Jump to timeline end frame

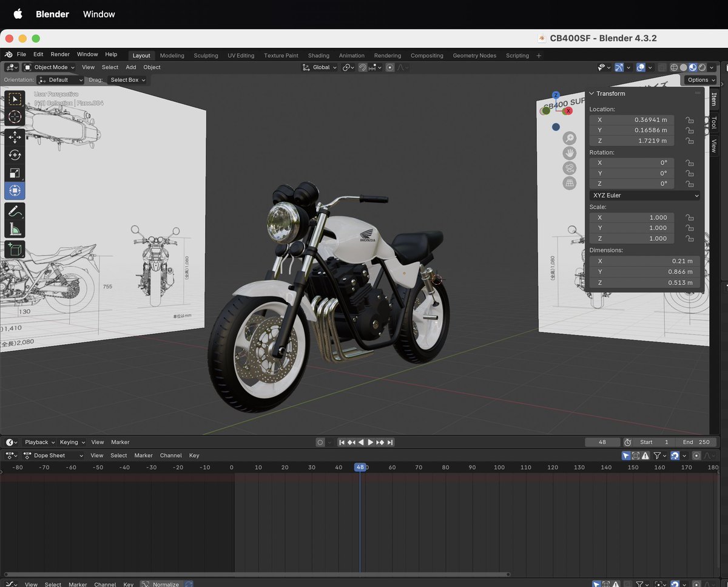pyautogui.click(x=390, y=443)
